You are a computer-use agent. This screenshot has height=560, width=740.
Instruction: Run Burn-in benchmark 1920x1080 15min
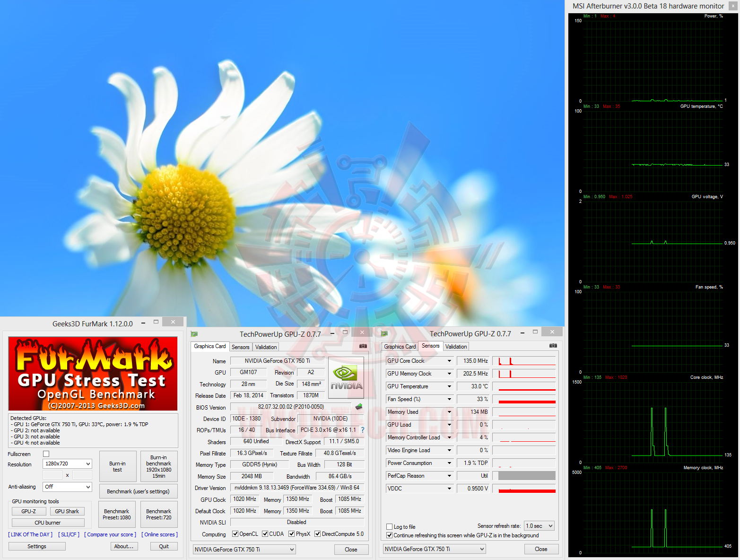click(x=159, y=466)
